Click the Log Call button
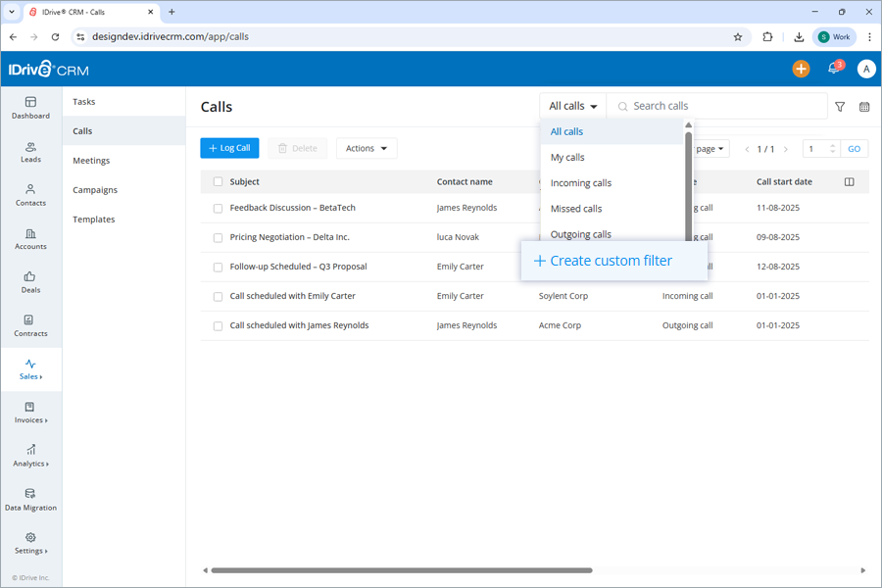This screenshot has height=588, width=882. tap(229, 148)
